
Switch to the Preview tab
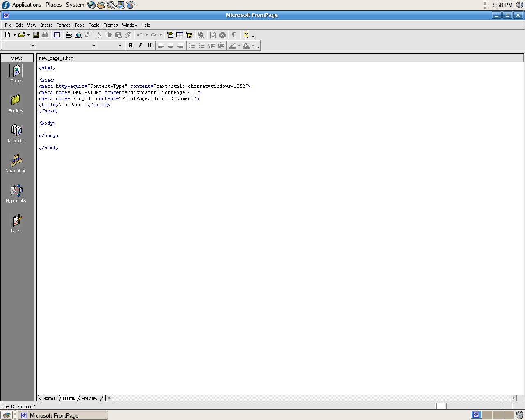(x=90, y=398)
